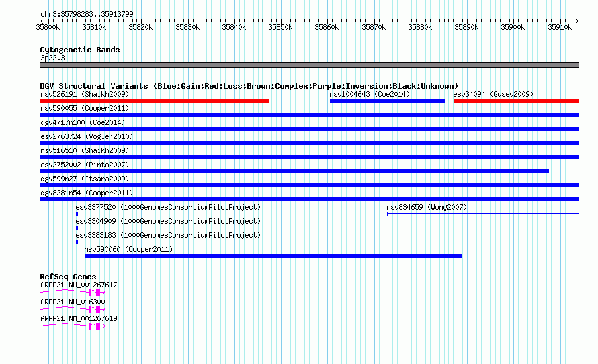The image size is (598, 364).
Task: Select the gray 3p22.3 cytogenetic band bar
Action: (x=309, y=65)
